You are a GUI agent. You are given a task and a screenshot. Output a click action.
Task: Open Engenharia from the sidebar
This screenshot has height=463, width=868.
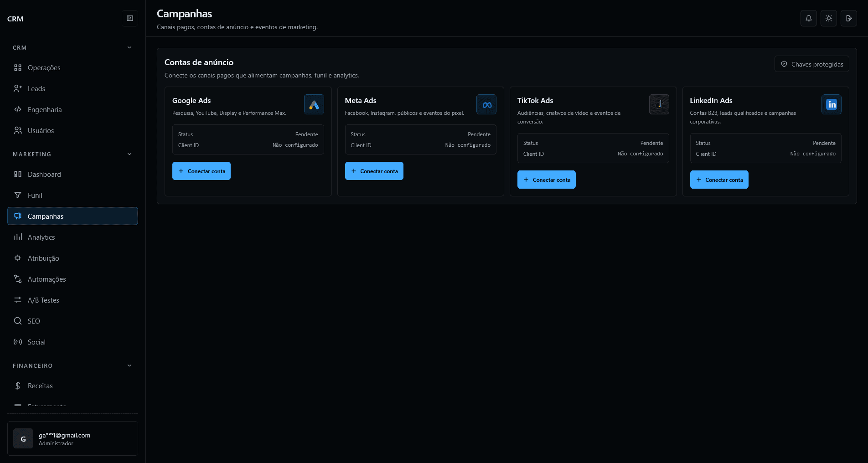tap(72, 109)
